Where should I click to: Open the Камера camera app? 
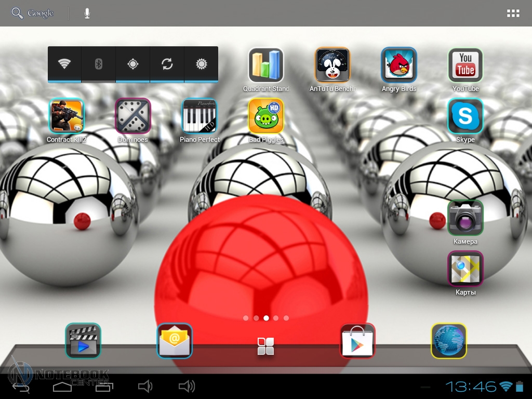click(x=465, y=218)
